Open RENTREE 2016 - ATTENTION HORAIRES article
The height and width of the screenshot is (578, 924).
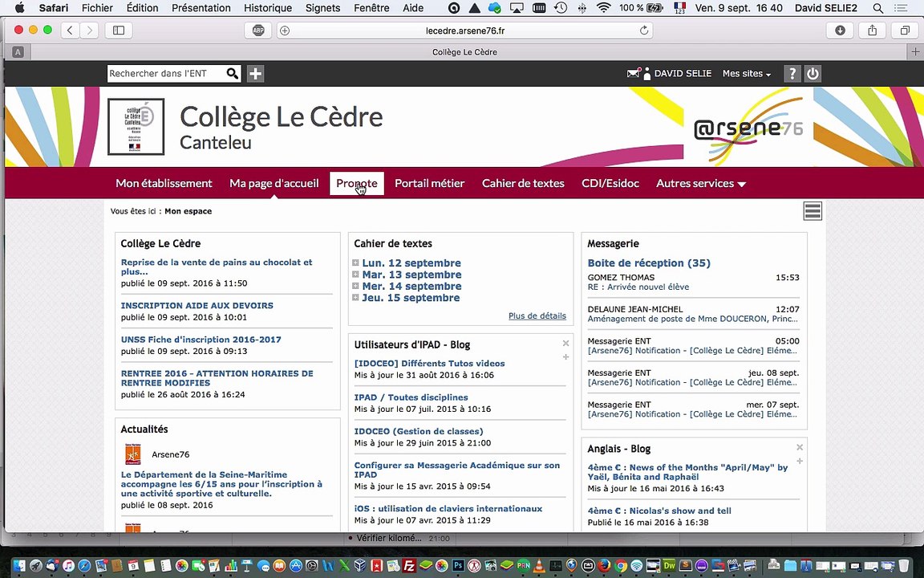[217, 378]
